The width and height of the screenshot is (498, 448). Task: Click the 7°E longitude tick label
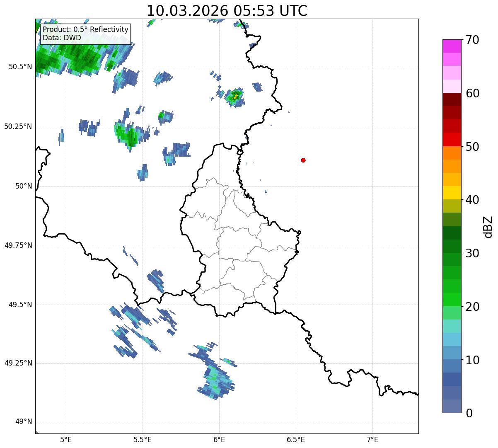[x=373, y=439]
